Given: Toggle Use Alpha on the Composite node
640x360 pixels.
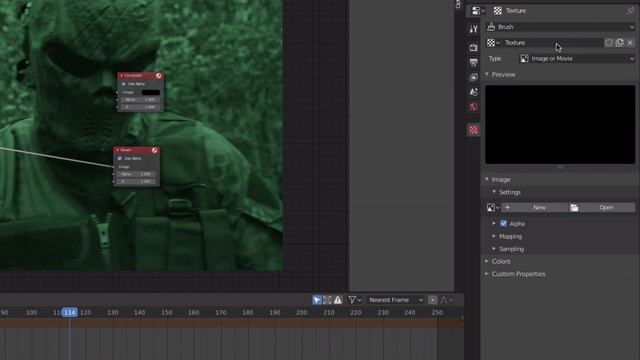Looking at the screenshot, I should point(124,84).
